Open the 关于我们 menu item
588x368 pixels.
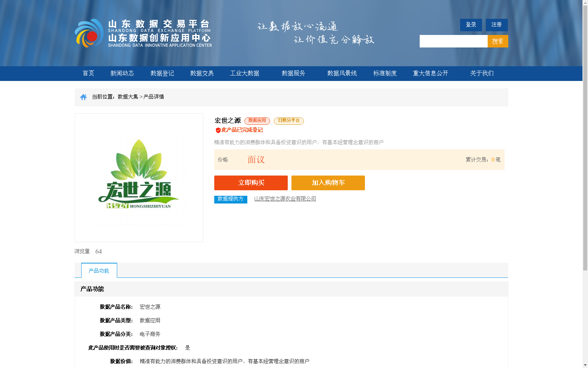point(482,73)
